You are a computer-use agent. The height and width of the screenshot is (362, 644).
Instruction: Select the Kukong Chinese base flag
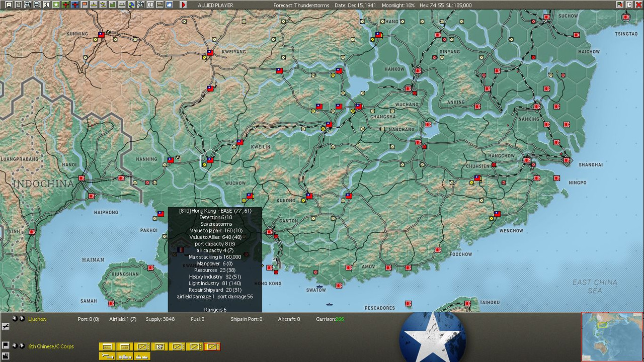coord(309,196)
